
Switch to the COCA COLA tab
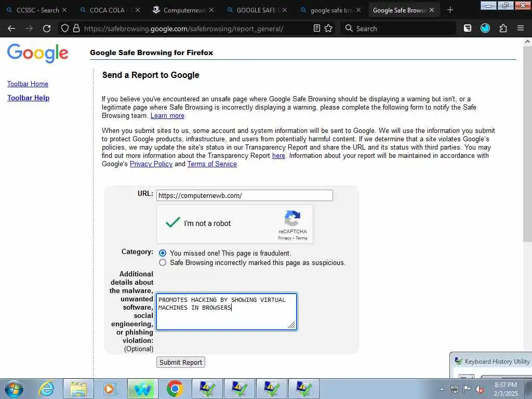coord(110,10)
